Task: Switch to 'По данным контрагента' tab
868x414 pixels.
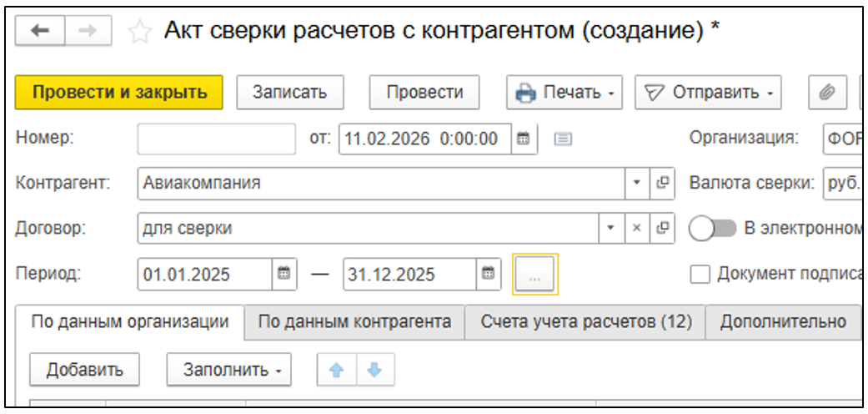Action: (x=354, y=322)
